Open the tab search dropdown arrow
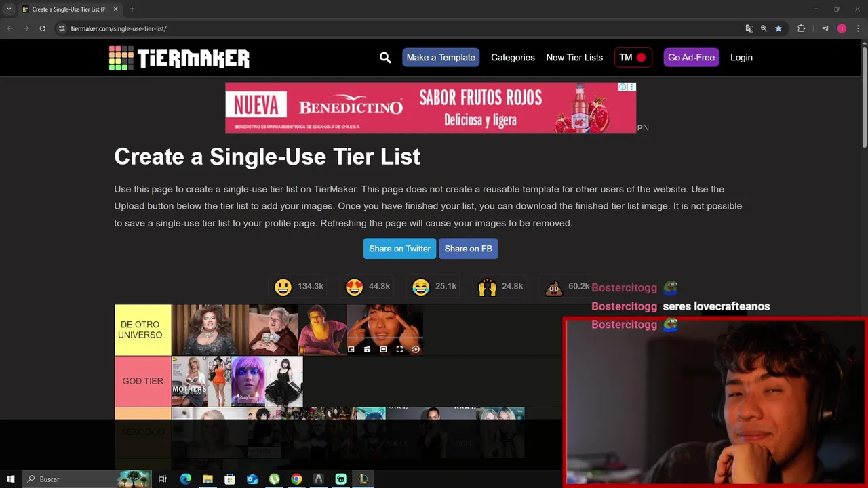Screen dimensions: 868x488 [9, 9]
